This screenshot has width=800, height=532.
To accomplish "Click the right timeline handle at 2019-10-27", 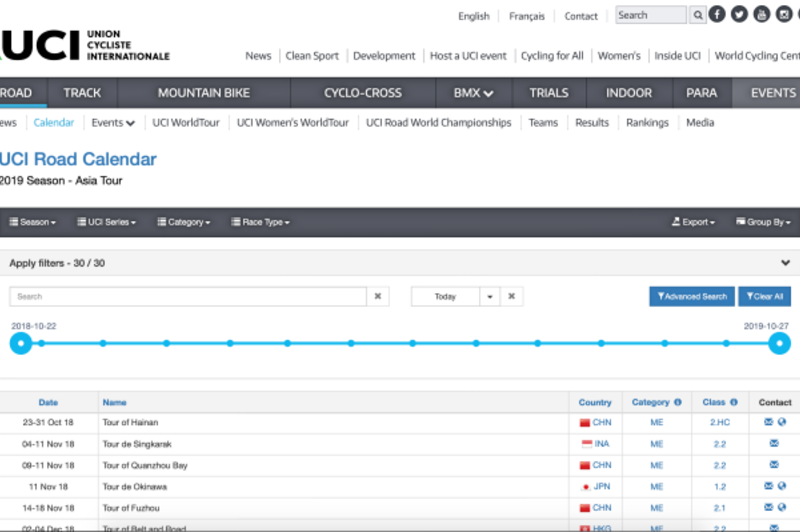I will (779, 343).
